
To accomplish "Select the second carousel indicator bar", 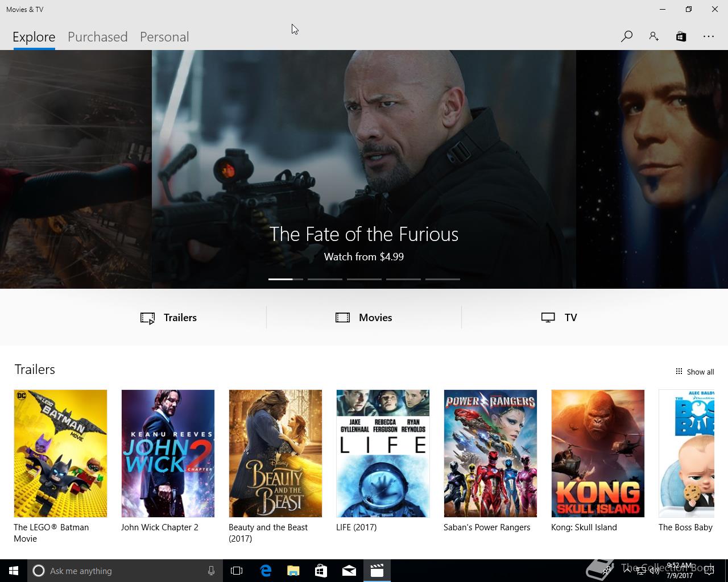I will (x=325, y=279).
